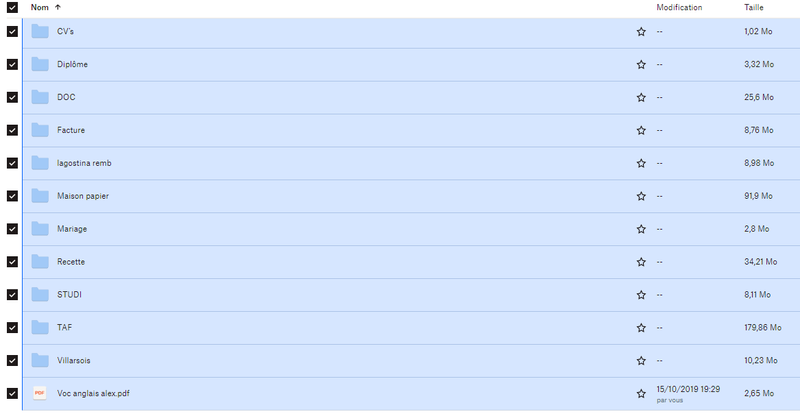Click the TAF folder icon
This screenshot has height=418, width=800.
click(40, 327)
